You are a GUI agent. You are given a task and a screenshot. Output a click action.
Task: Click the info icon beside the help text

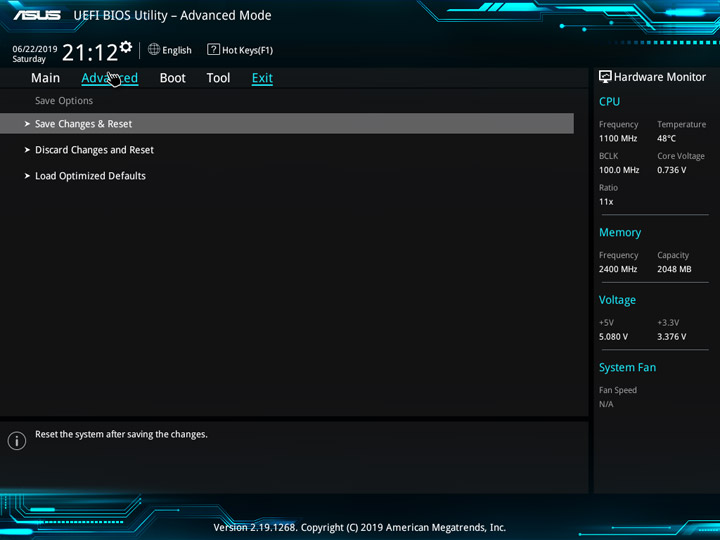tap(17, 441)
